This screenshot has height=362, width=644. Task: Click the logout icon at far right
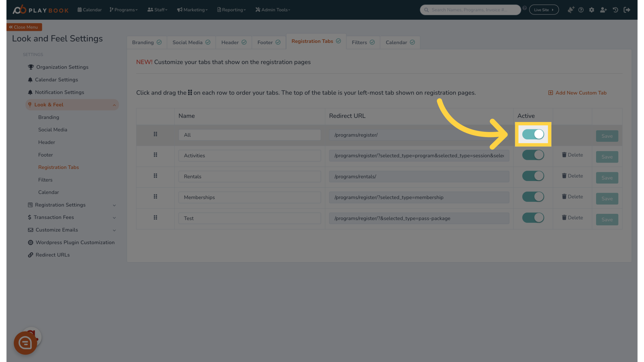point(627,10)
